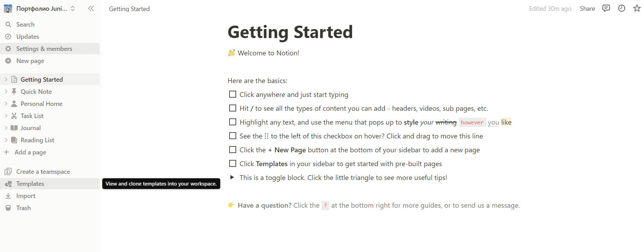Open page history clock icon
Screen dimensions: 644x252
[x=621, y=8]
